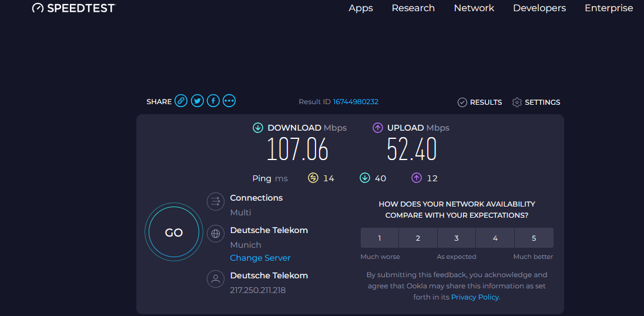Viewport: 644px width, 316px height.
Task: Click the download ping icon next to 40
Action: 365,178
